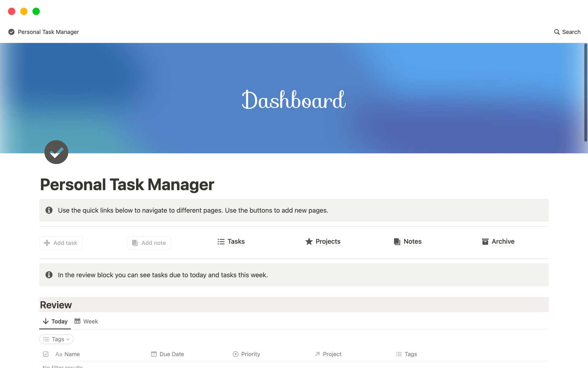
Task: Click the info icon near review block text
Action: (49, 275)
